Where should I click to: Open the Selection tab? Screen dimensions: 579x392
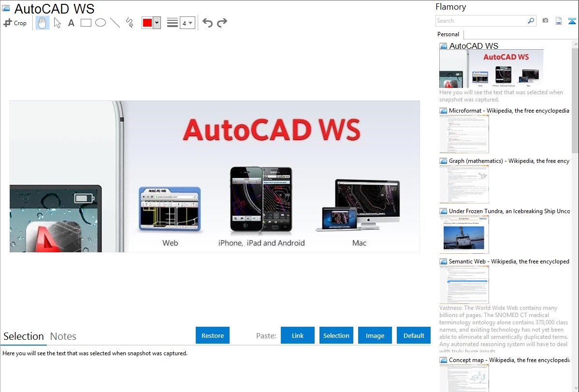pyautogui.click(x=24, y=336)
